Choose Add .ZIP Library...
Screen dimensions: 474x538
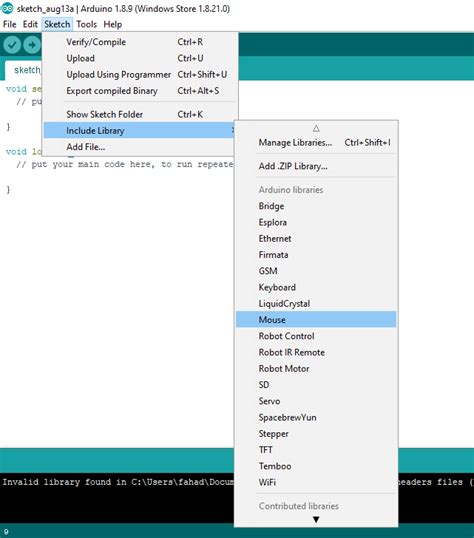tap(316, 166)
